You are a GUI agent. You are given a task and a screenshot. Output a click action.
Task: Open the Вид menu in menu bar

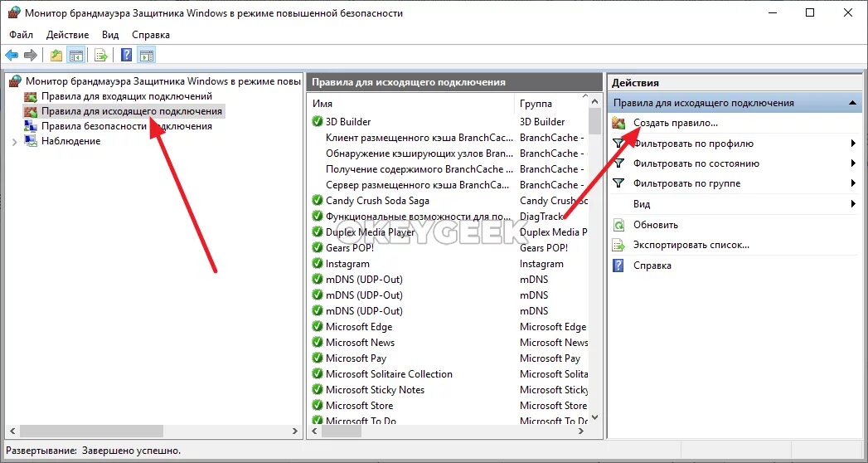pyautogui.click(x=110, y=34)
